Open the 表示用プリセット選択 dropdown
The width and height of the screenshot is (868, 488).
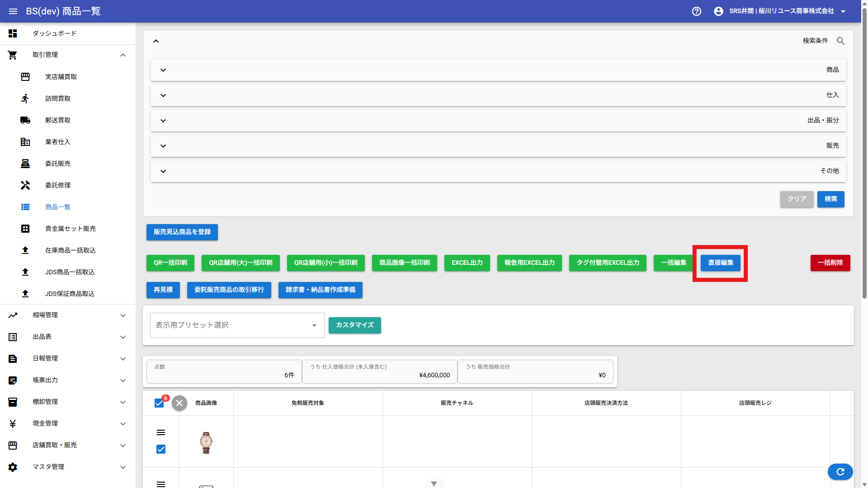pos(237,325)
